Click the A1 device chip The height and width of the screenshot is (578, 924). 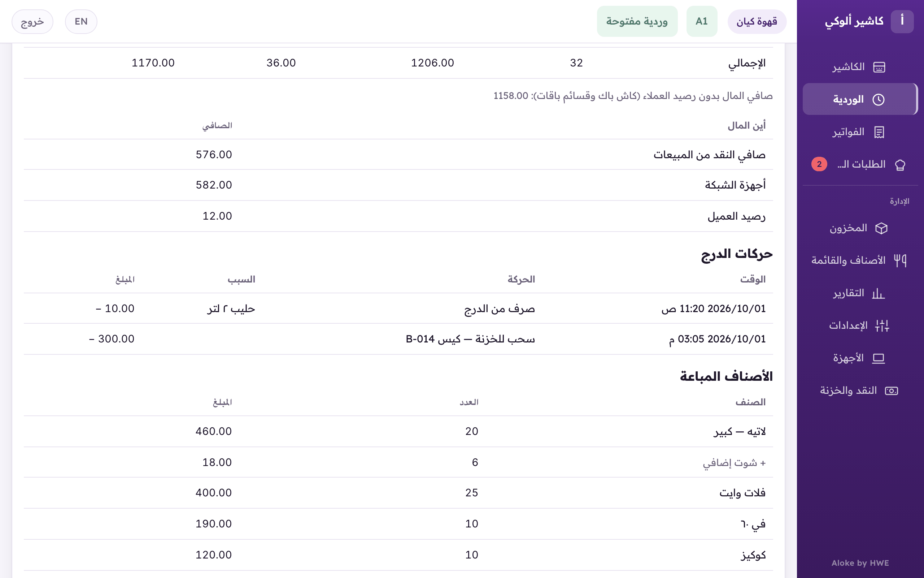(702, 21)
